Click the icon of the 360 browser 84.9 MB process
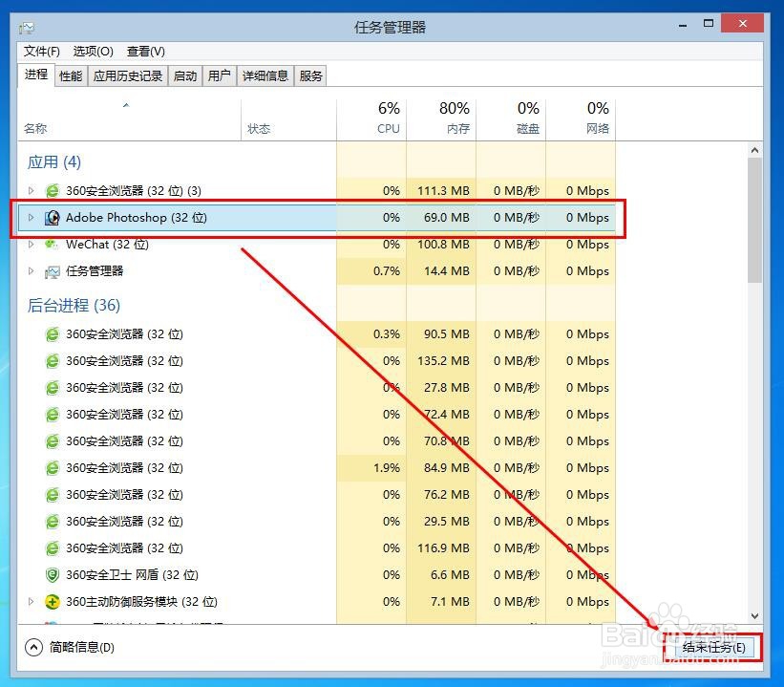 52,468
